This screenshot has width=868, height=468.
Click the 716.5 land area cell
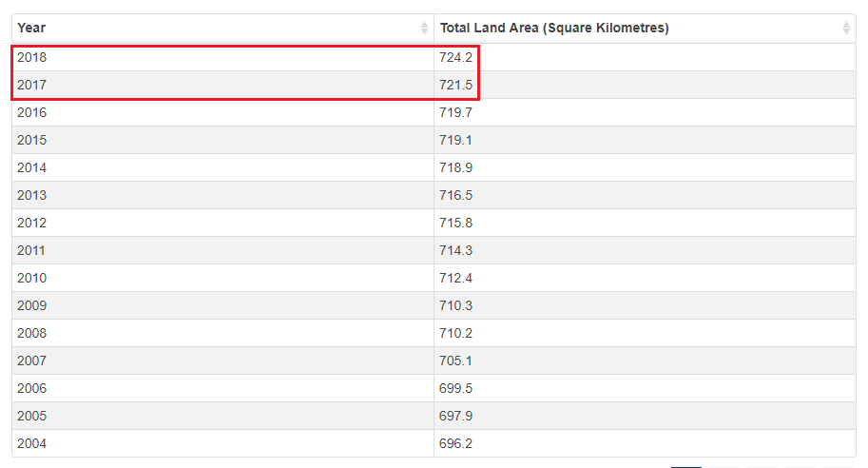point(456,195)
